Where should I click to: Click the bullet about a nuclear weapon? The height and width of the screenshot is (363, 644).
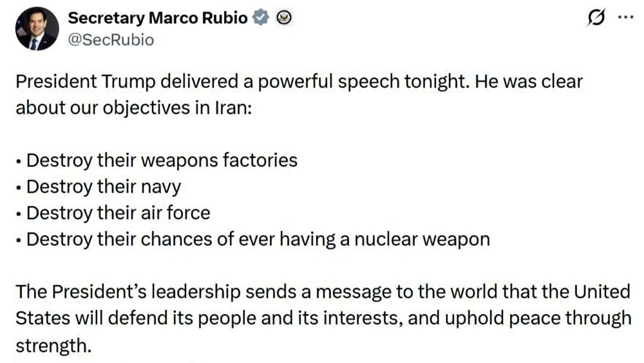(x=258, y=239)
